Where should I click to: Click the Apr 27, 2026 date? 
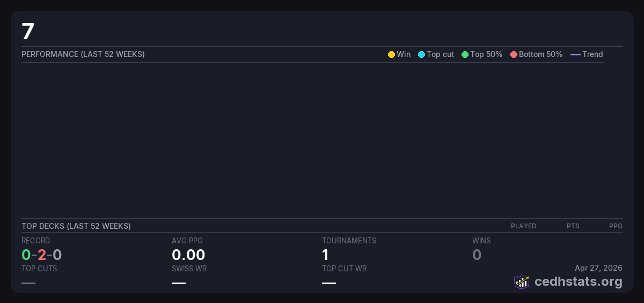coord(598,268)
